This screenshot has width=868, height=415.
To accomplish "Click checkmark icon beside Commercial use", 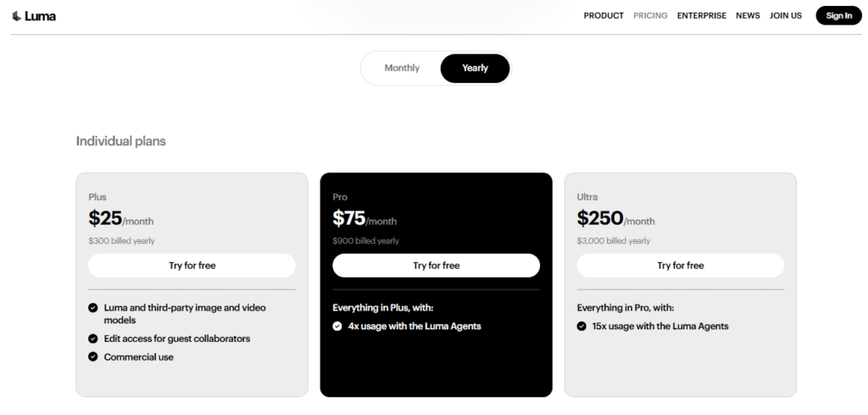I will [x=93, y=357].
